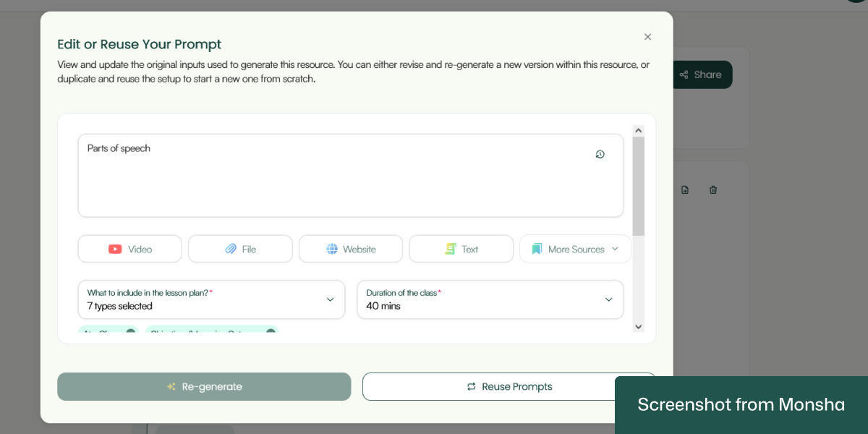Click the notes icon on Text button
Screen dimensions: 868x434
tap(450, 249)
